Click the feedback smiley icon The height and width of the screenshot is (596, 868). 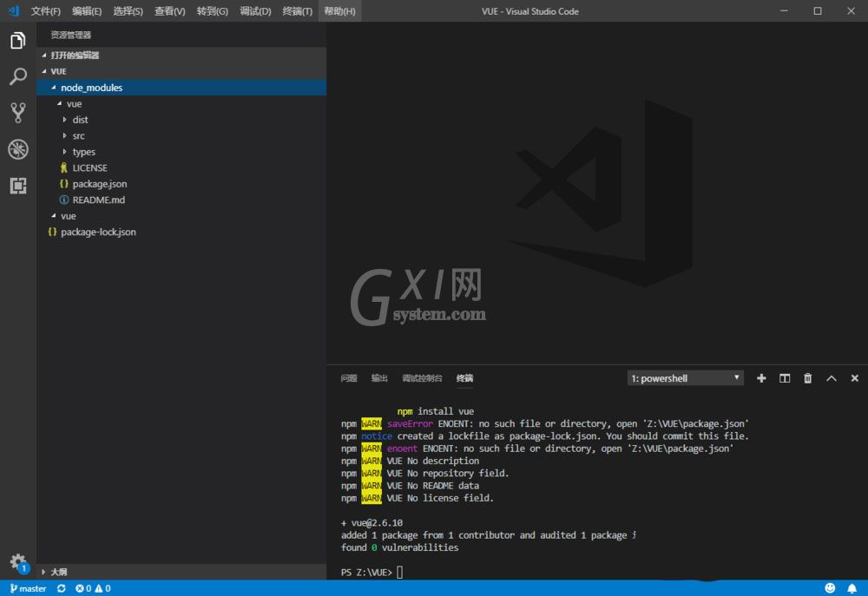point(829,588)
